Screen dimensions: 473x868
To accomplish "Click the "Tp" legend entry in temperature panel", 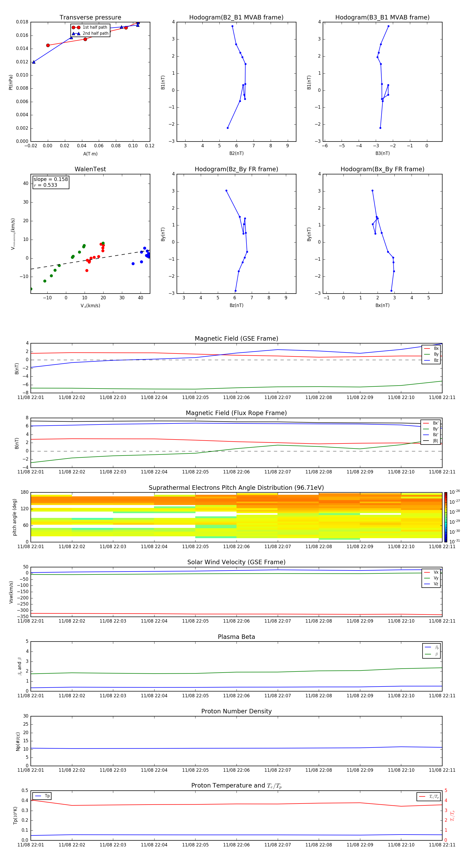I will point(42,796).
